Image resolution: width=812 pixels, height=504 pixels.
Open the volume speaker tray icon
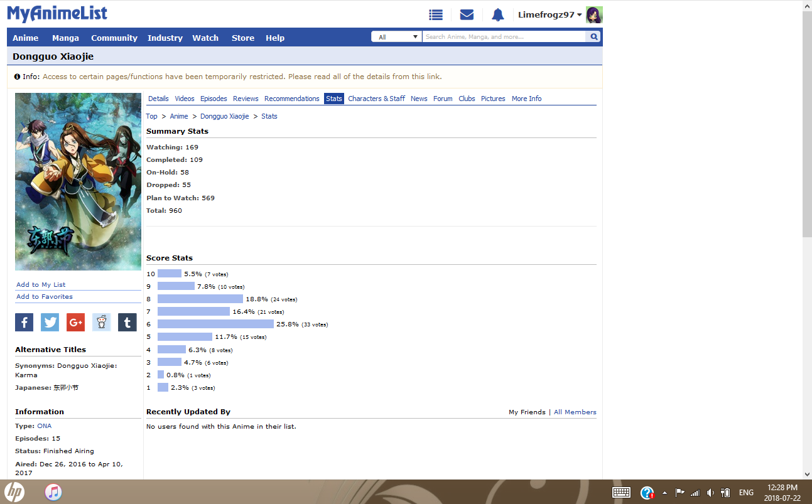[710, 493]
